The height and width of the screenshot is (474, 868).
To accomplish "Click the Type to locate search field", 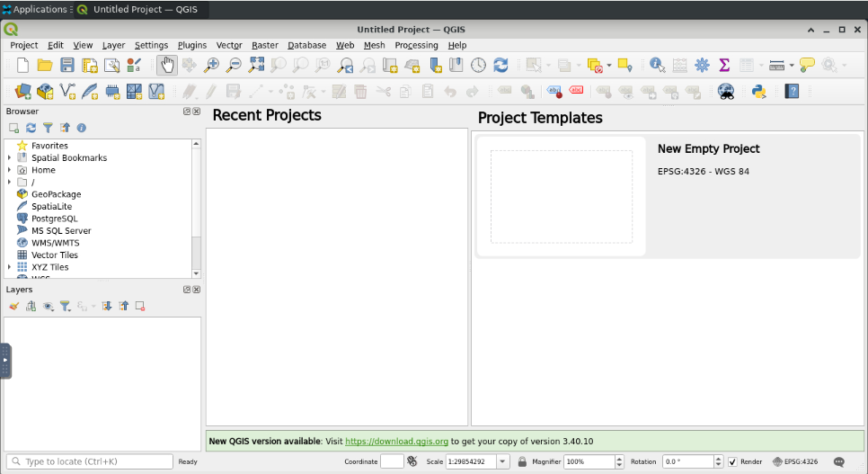I will click(90, 461).
